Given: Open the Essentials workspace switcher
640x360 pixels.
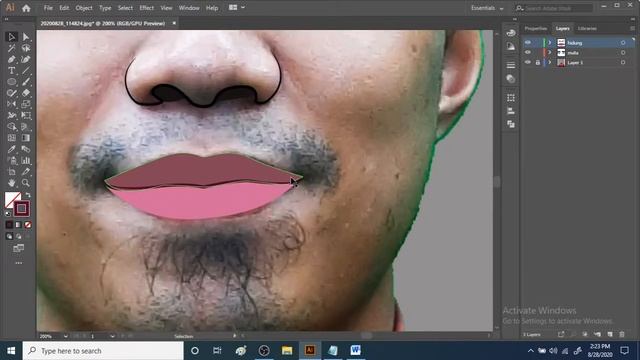Looking at the screenshot, I should (487, 8).
